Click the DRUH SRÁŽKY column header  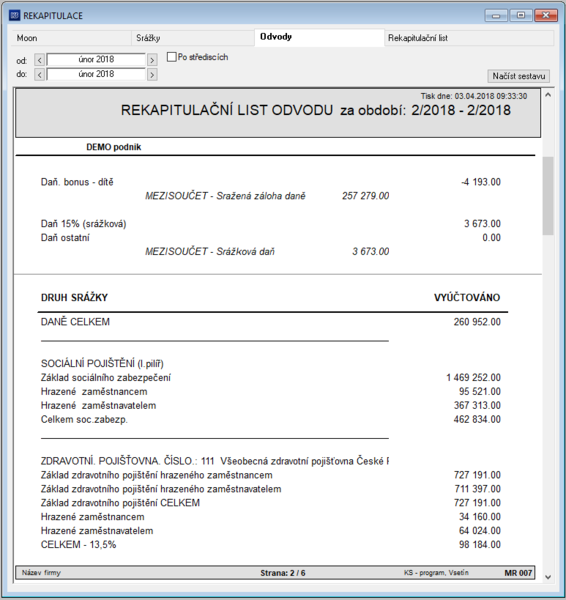tap(74, 297)
